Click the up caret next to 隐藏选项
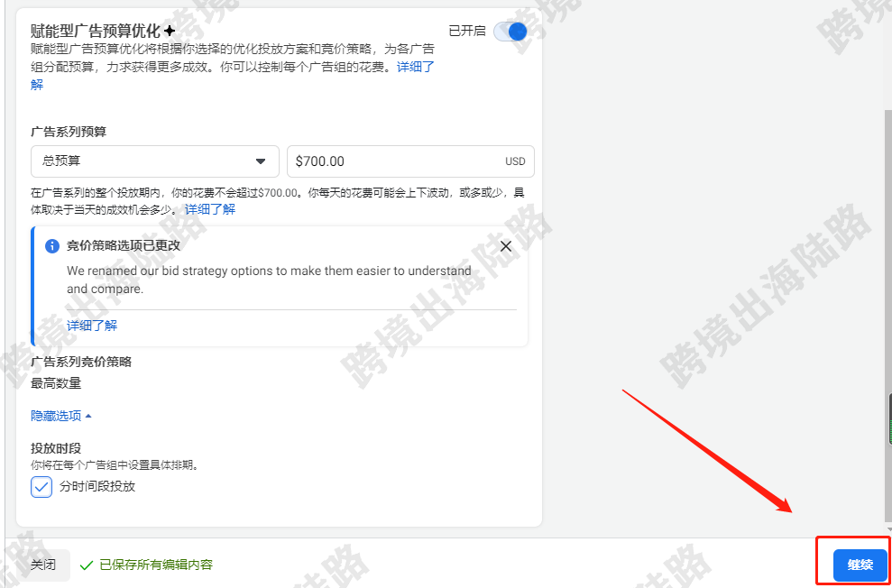 pyautogui.click(x=88, y=417)
